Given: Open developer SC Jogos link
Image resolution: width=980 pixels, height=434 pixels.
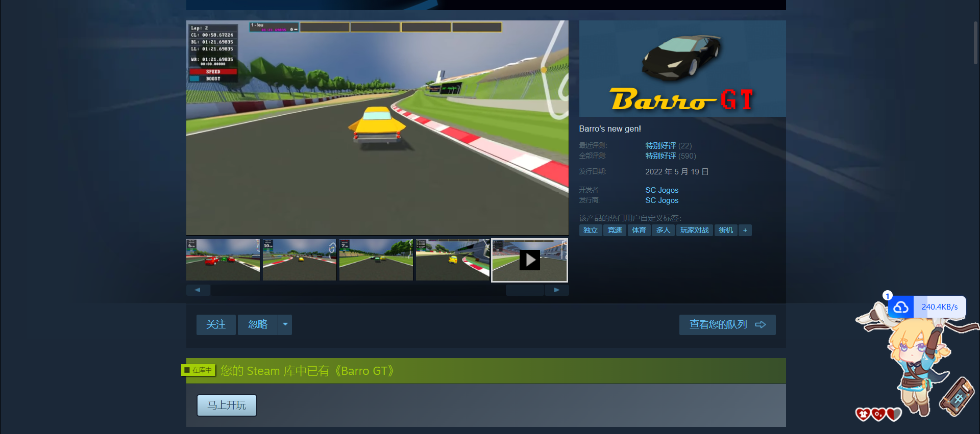Looking at the screenshot, I should [661, 190].
